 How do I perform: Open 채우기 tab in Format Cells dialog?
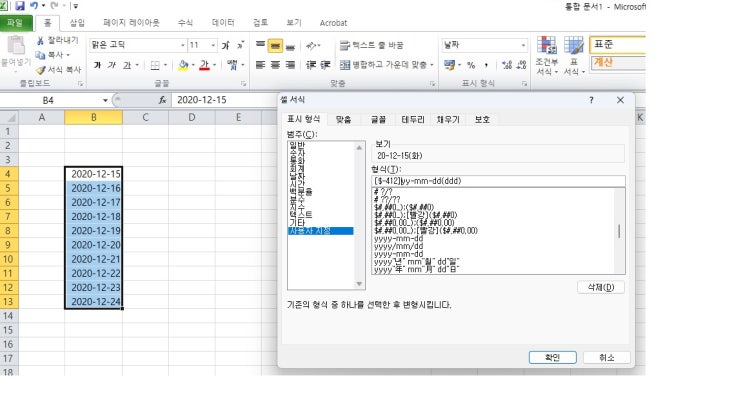[448, 119]
